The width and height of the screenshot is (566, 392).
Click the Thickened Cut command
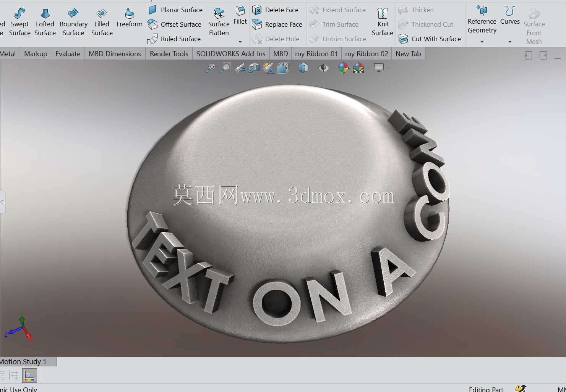(x=426, y=24)
